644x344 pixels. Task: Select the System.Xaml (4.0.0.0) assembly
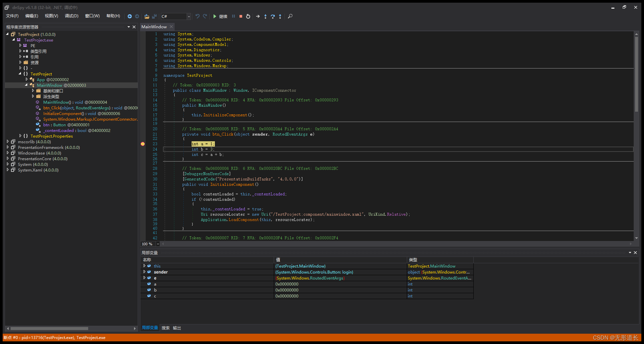click(38, 170)
